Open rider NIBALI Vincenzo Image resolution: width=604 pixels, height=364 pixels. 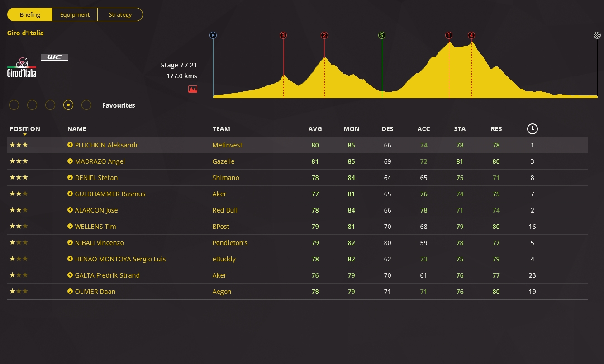[100, 243]
